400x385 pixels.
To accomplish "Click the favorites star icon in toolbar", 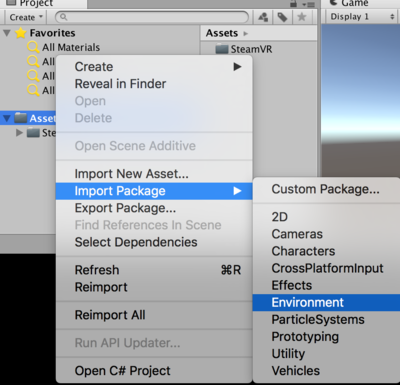I will (x=302, y=17).
